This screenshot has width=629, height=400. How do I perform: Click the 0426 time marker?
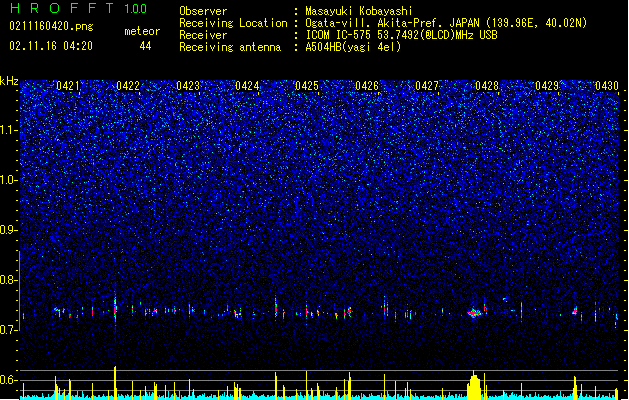coord(367,86)
